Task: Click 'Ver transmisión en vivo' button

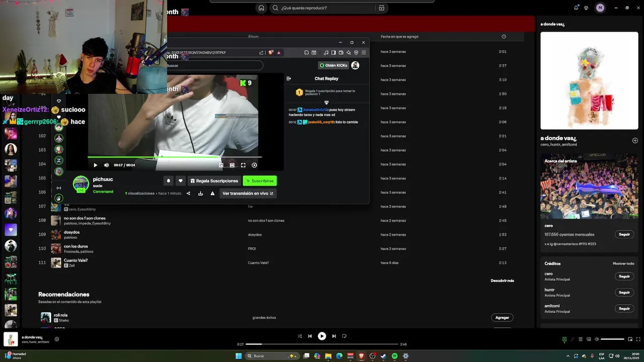Action: [248, 193]
